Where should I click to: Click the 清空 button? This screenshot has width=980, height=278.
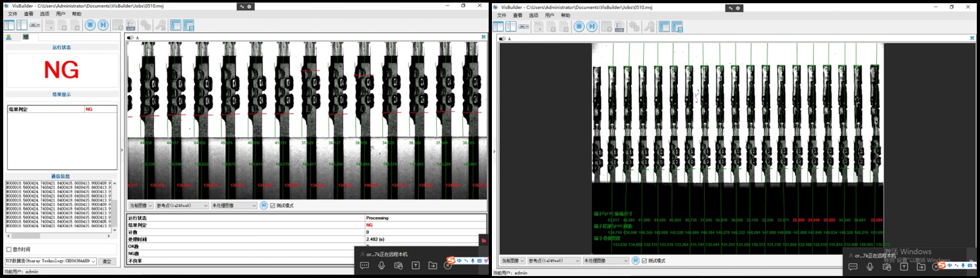(x=108, y=261)
